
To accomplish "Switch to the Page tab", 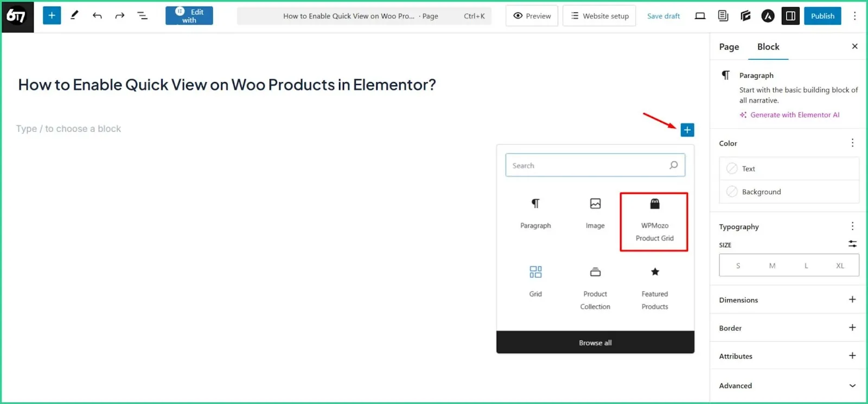I will 729,47.
